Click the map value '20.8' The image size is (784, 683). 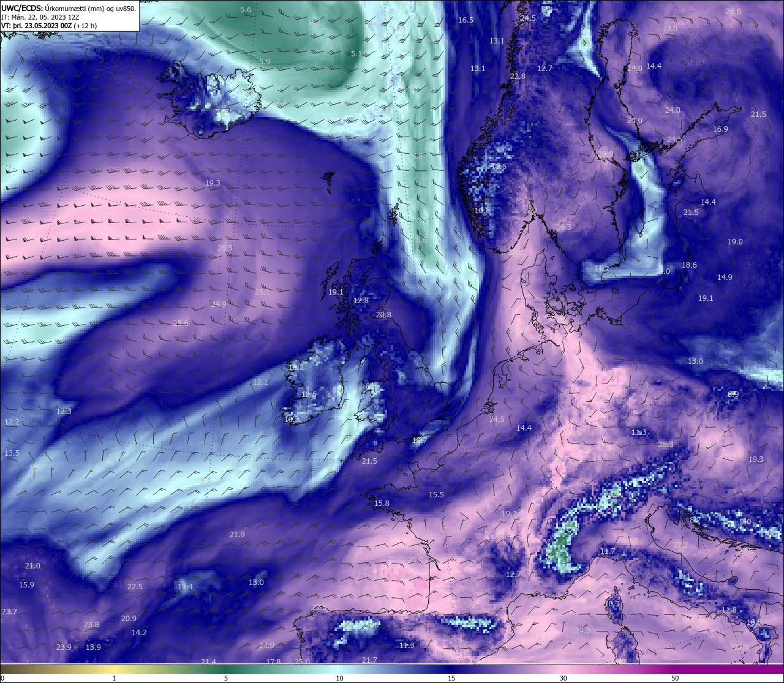(x=383, y=315)
